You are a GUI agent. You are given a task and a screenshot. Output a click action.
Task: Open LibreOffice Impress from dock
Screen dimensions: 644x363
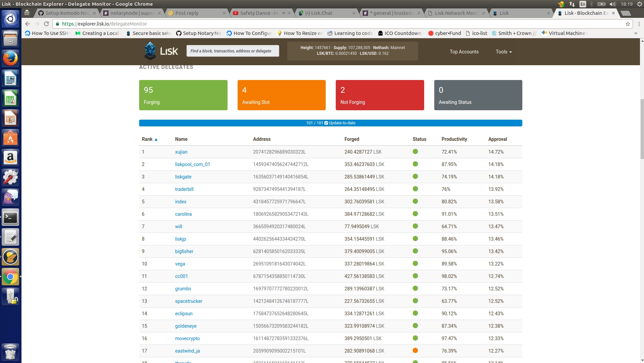[x=10, y=118]
